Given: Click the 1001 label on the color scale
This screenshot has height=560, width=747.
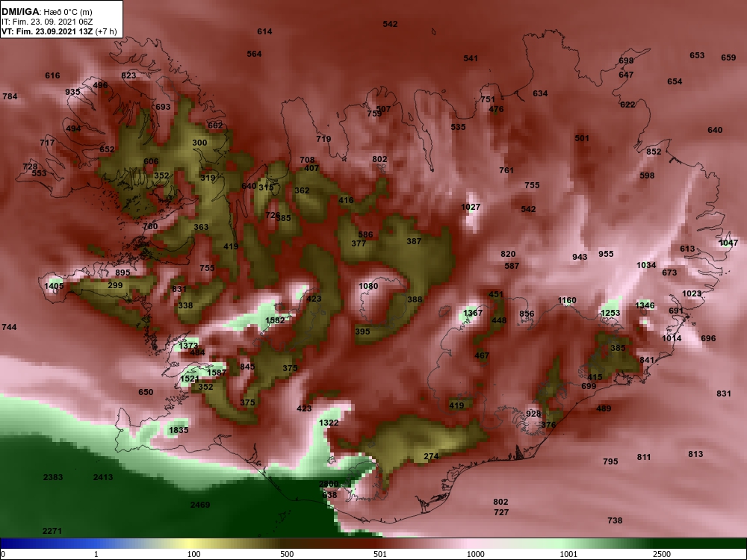Looking at the screenshot, I should (x=568, y=554).
